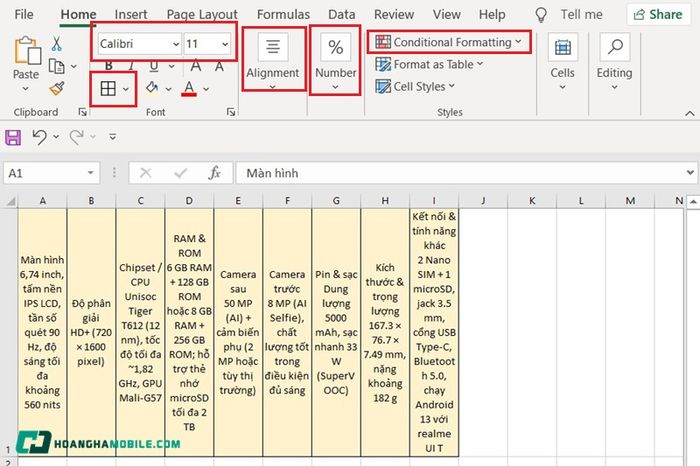Click the Copy icon in Clipboard group

point(57,66)
